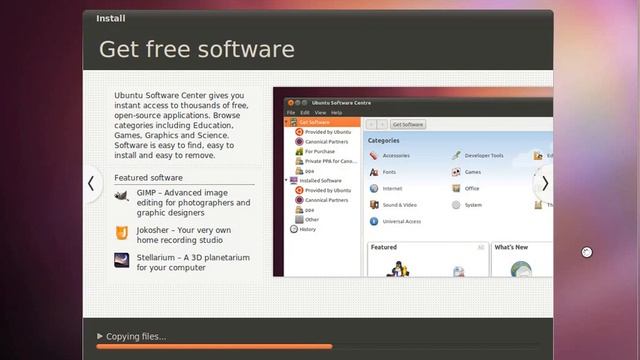Click the 'Get free software' slide title
This screenshot has width=640, height=360.
pyautogui.click(x=197, y=49)
